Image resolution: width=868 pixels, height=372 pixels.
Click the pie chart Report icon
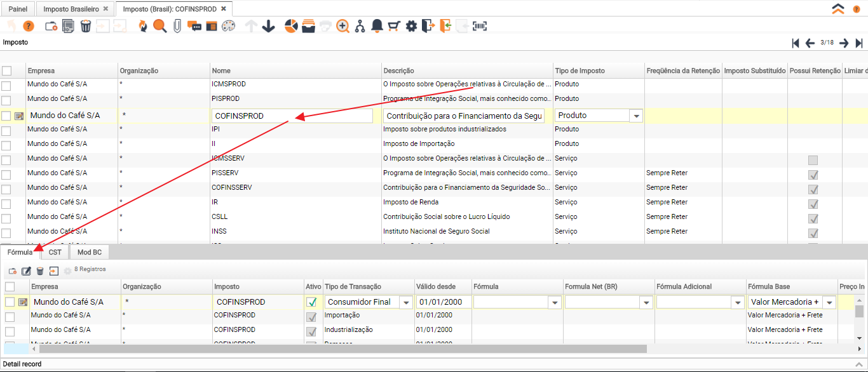291,26
